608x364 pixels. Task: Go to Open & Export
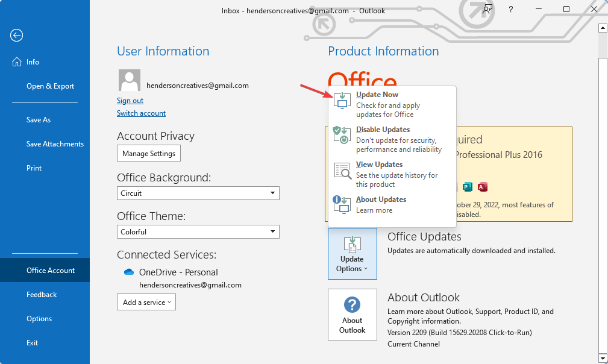coord(45,86)
